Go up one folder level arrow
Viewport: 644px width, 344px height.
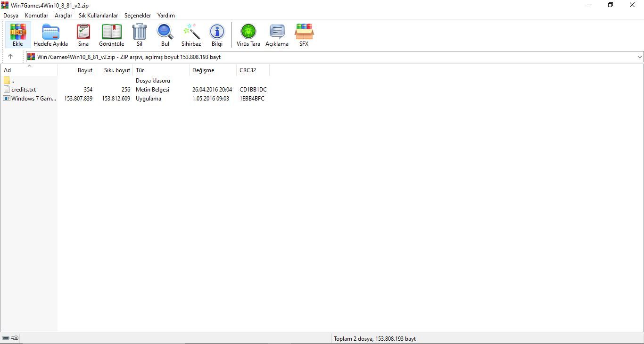10,57
